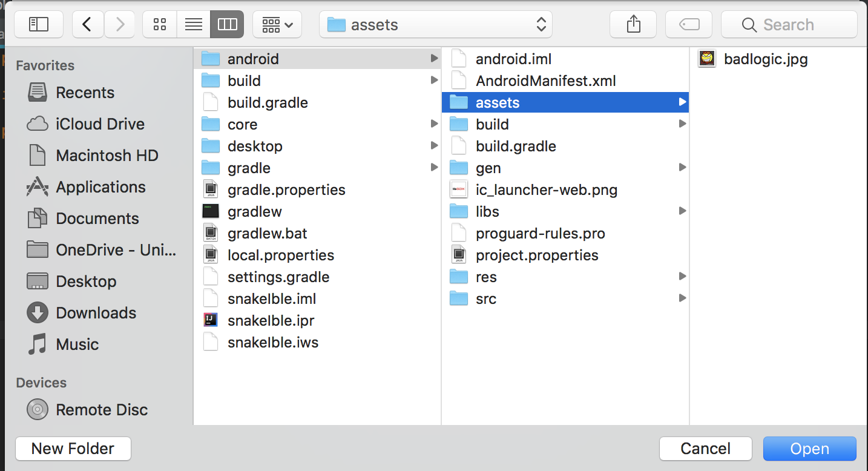This screenshot has height=471, width=868.
Task: Switch to icon view mode
Action: pyautogui.click(x=159, y=24)
